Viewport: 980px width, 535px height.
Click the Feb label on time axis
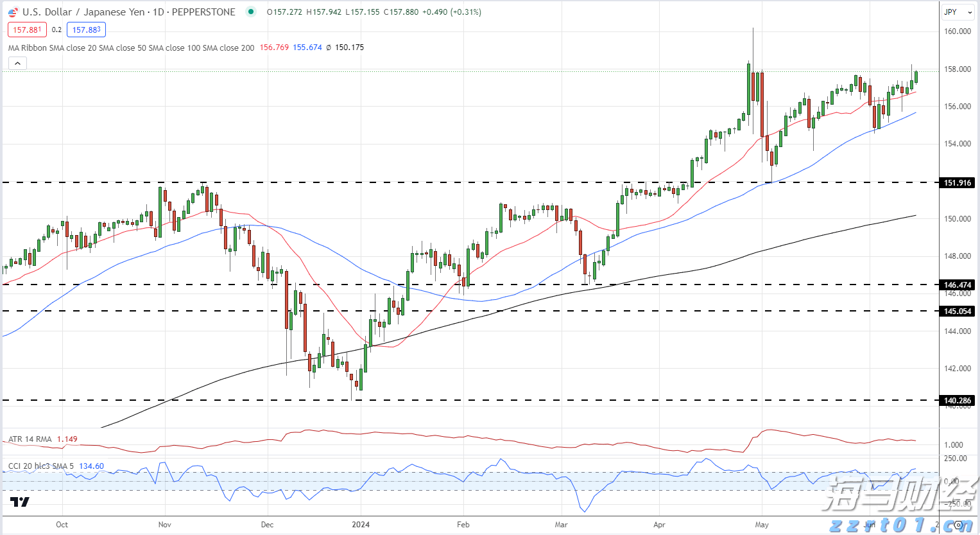463,525
